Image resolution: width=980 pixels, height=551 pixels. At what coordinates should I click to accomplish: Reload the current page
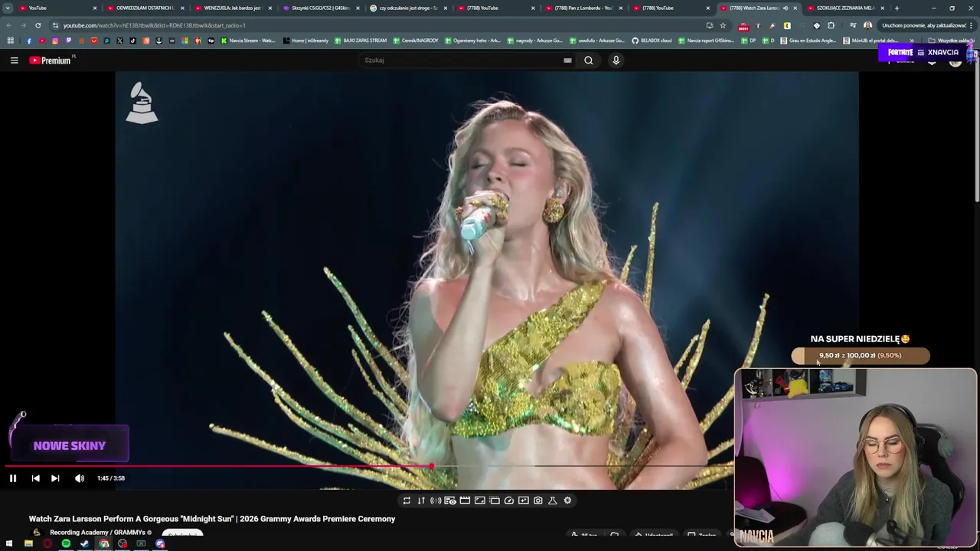(38, 25)
